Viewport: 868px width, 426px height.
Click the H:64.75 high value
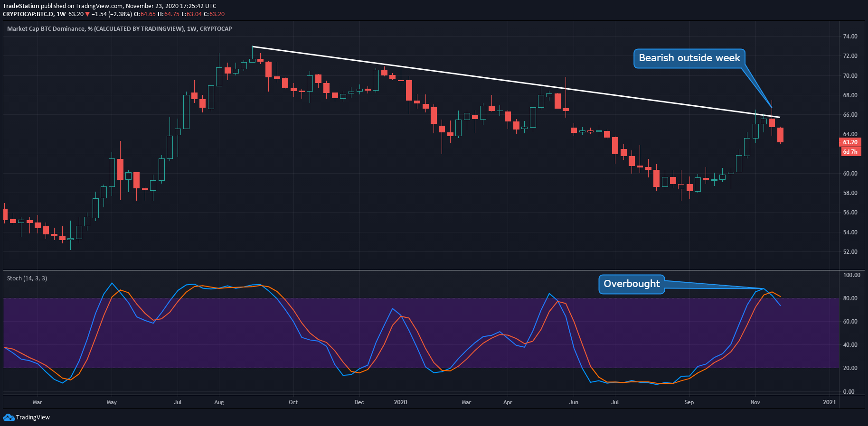point(169,14)
